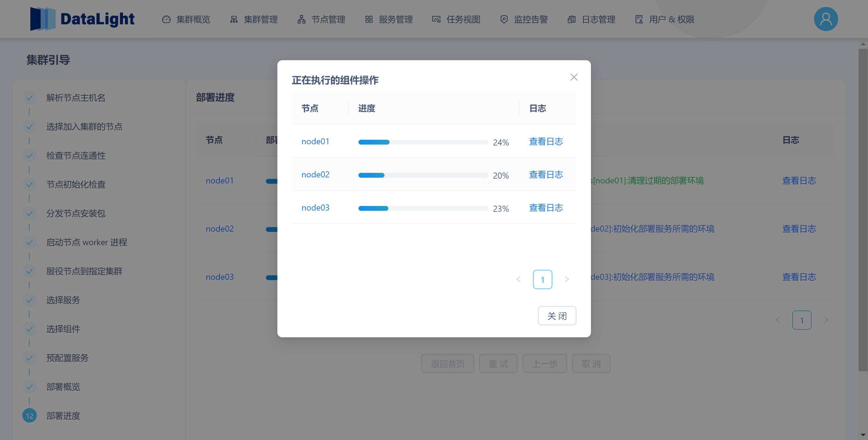Go to next page in background pagination
Image resolution: width=868 pixels, height=440 pixels.
tap(826, 320)
